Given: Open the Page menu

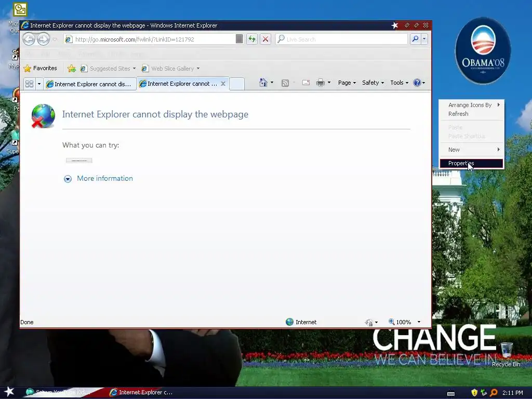Looking at the screenshot, I should click(x=347, y=83).
